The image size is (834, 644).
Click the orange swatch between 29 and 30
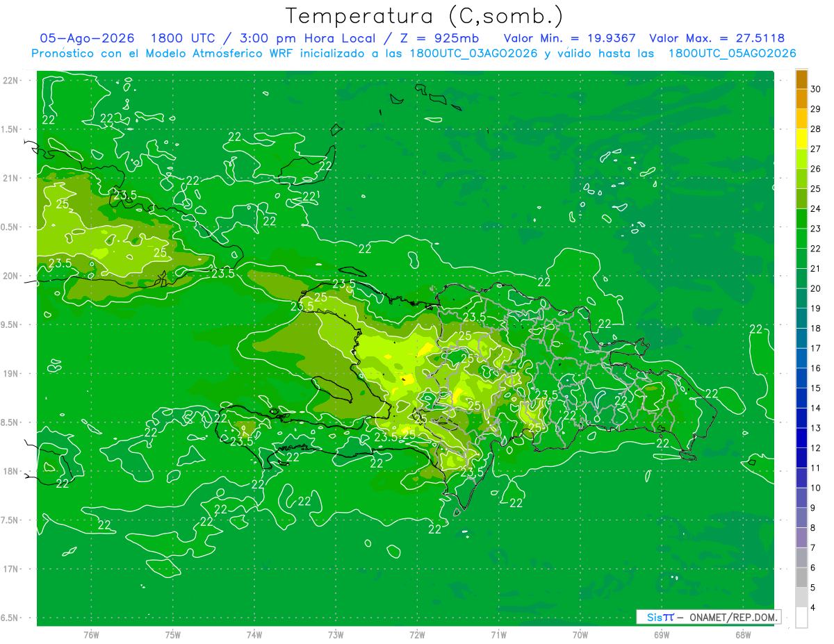click(801, 99)
